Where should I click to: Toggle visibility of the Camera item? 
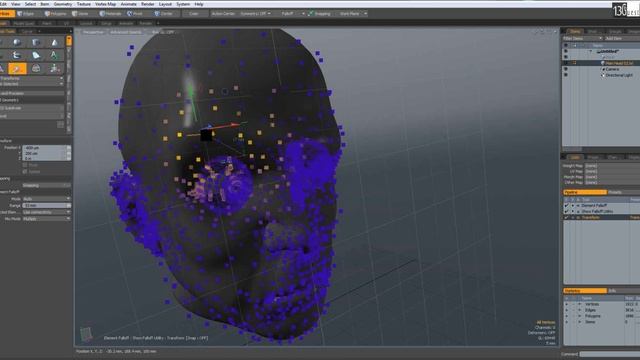click(566, 69)
